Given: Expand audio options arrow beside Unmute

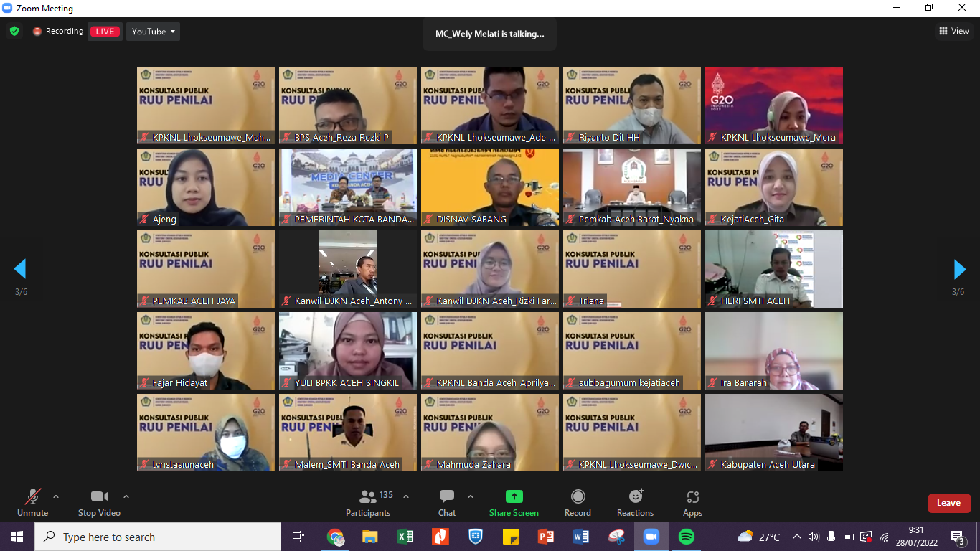Looking at the screenshot, I should click(56, 496).
